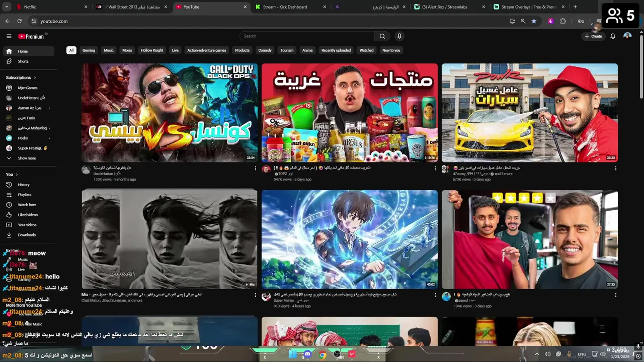Viewport: 644px width, 362px height.
Task: Open more options for TOPZ video
Action: [436, 168]
